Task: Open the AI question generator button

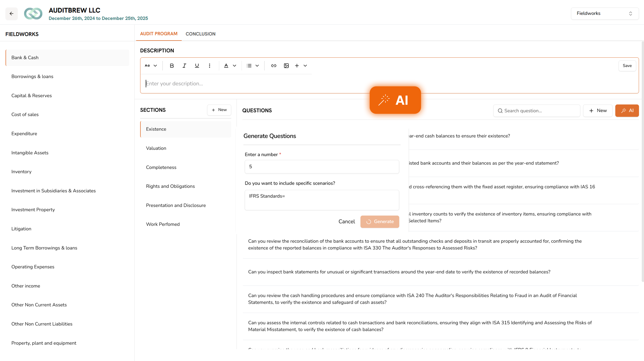Action: coord(627,111)
